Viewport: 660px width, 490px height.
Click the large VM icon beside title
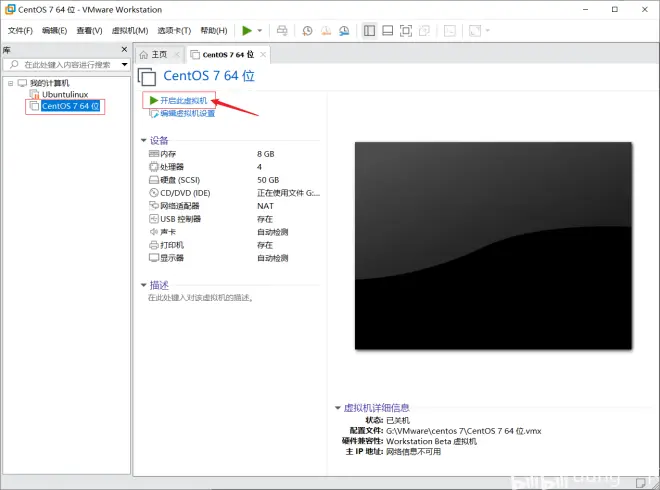(x=147, y=77)
